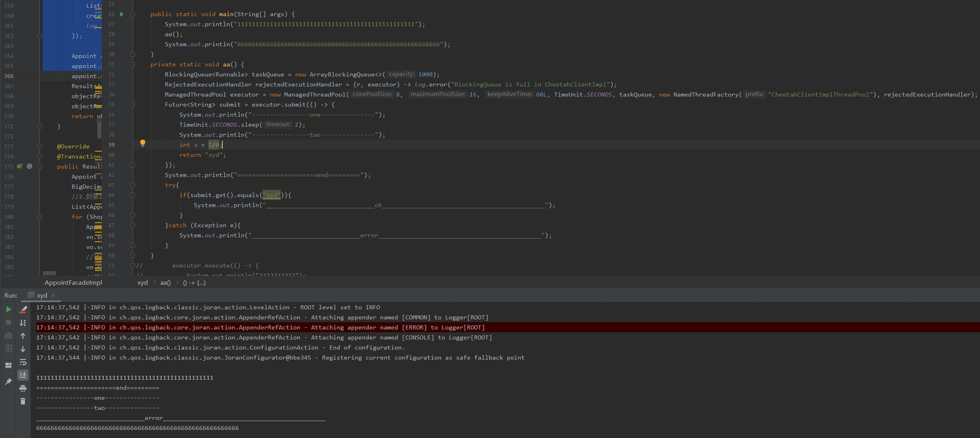Pin the Run tab with pin icon

[8, 381]
